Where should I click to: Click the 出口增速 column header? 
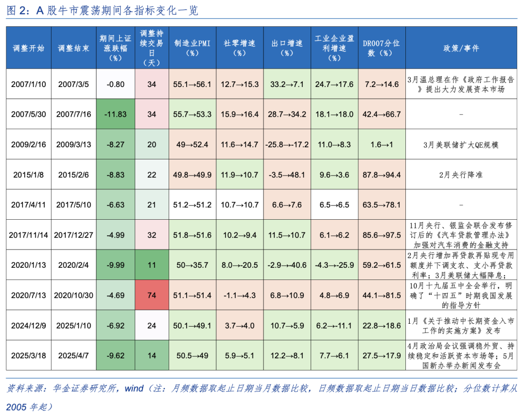286,47
